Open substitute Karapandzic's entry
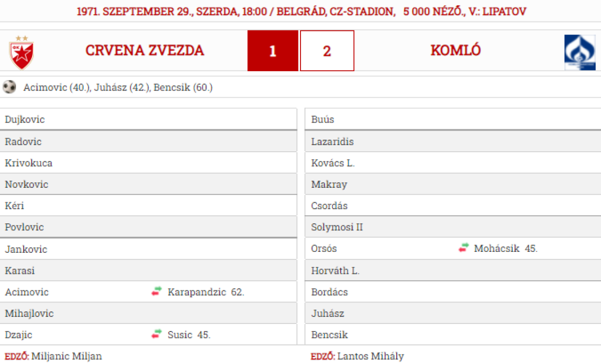 pyautogui.click(x=197, y=292)
